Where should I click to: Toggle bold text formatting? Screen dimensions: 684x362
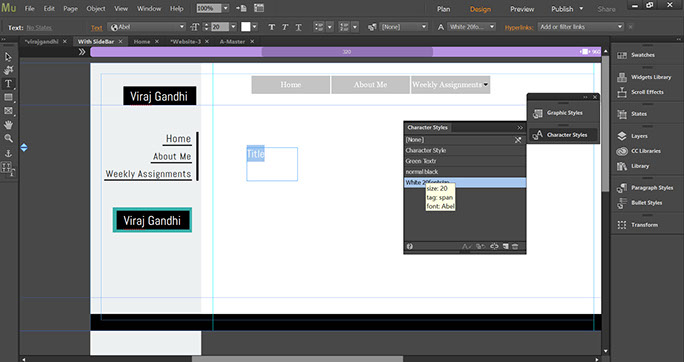[x=271, y=27]
